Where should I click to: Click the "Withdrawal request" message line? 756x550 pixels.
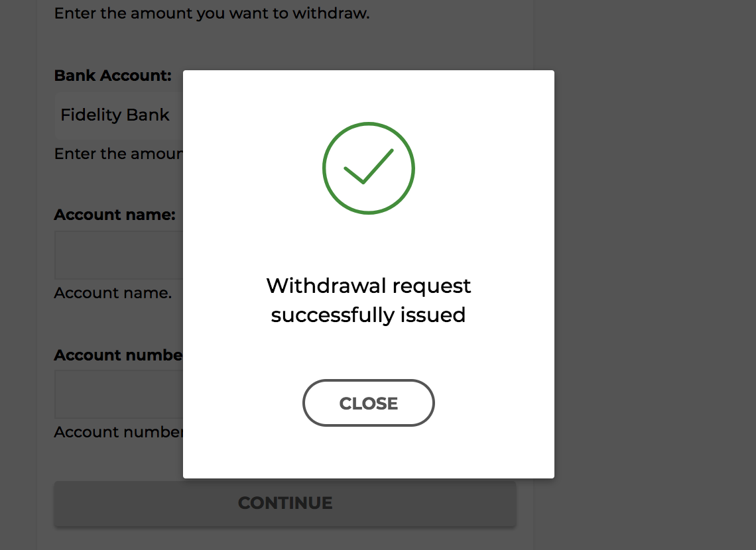(368, 286)
